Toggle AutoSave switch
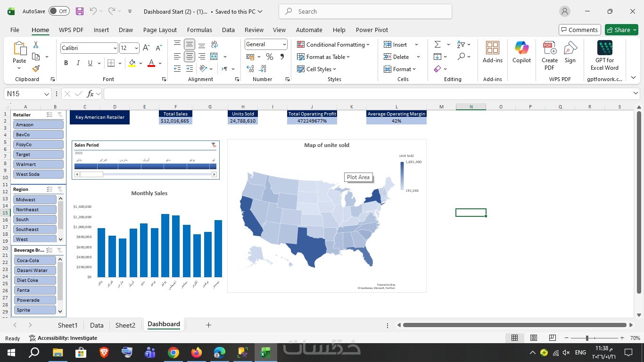 pos(59,11)
